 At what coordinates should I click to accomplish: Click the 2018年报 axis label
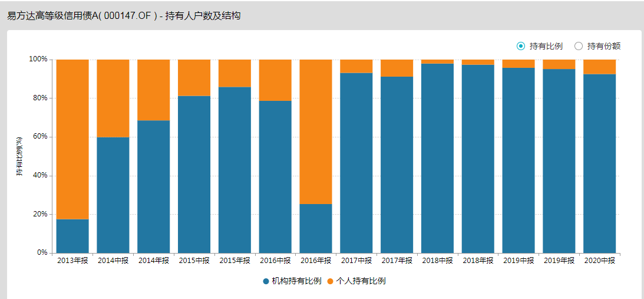point(478,261)
